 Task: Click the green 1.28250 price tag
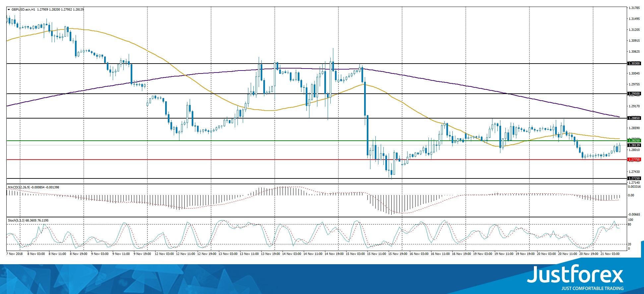[x=634, y=141]
